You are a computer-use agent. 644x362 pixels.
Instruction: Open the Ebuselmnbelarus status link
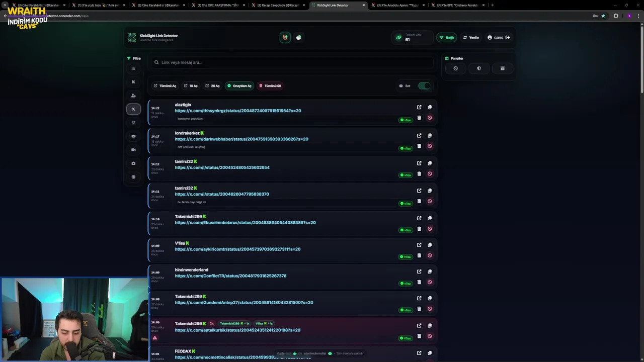[245, 223]
